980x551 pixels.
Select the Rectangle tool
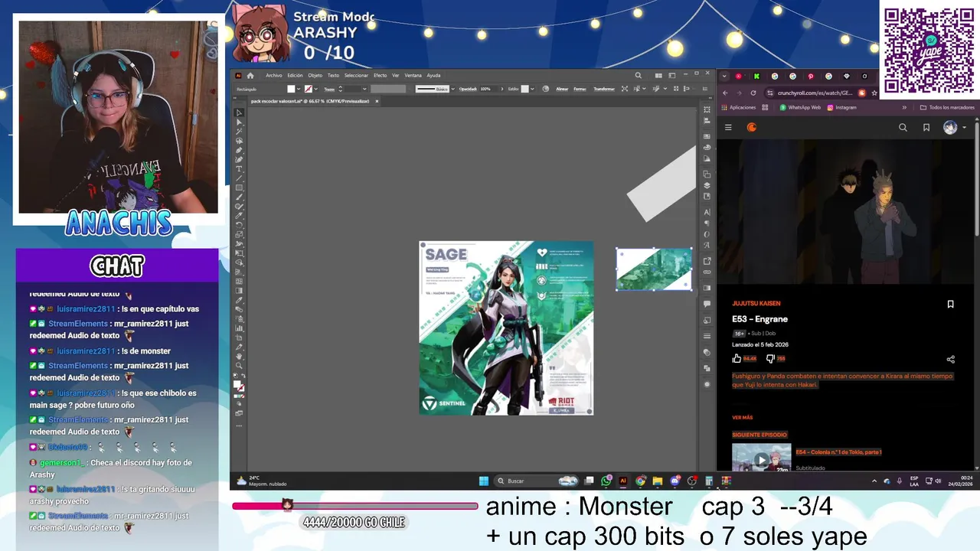pos(239,187)
